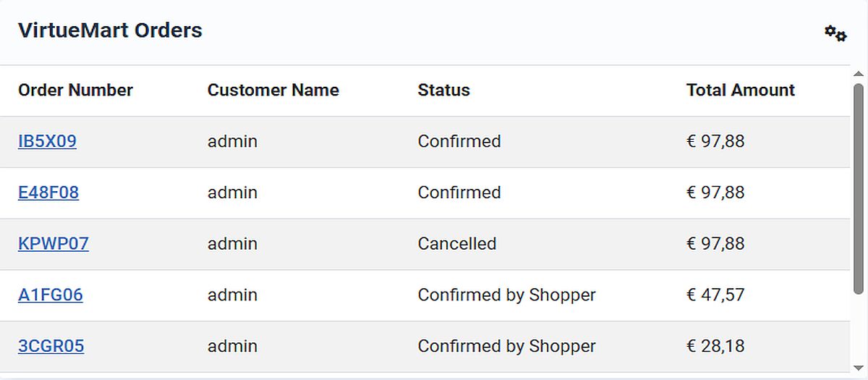Screen dimensions: 868x380
Task: View the cancelled order KPWP07
Action: click(x=54, y=244)
